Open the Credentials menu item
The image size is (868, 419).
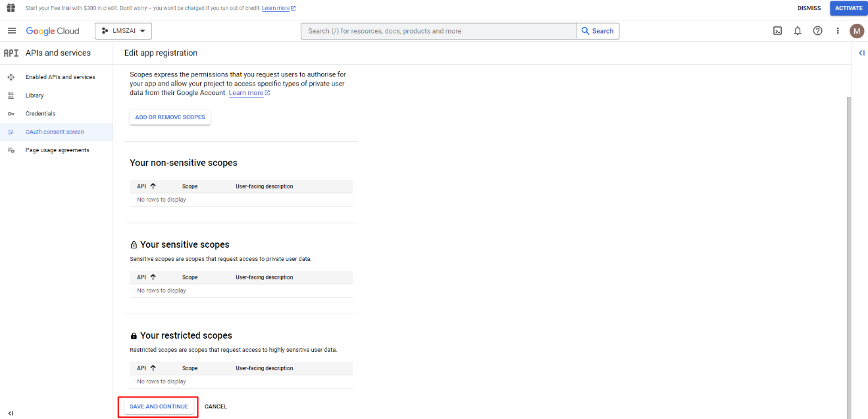pyautogui.click(x=40, y=113)
